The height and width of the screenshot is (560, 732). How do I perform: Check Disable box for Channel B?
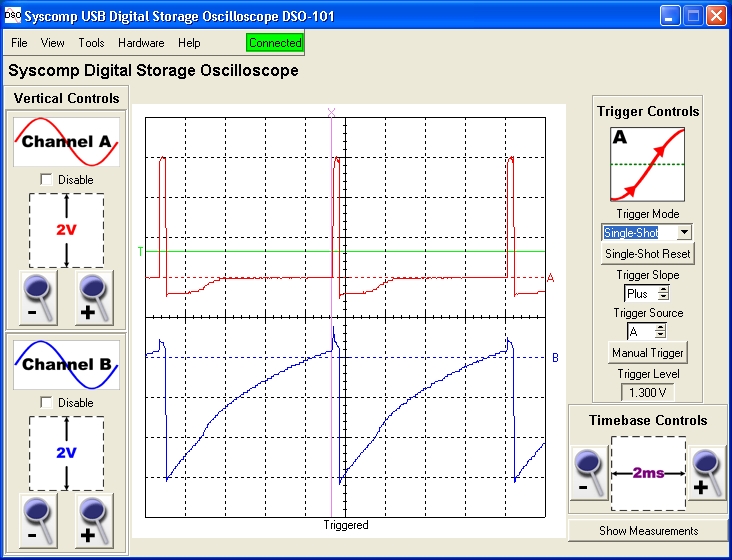pyautogui.click(x=46, y=403)
